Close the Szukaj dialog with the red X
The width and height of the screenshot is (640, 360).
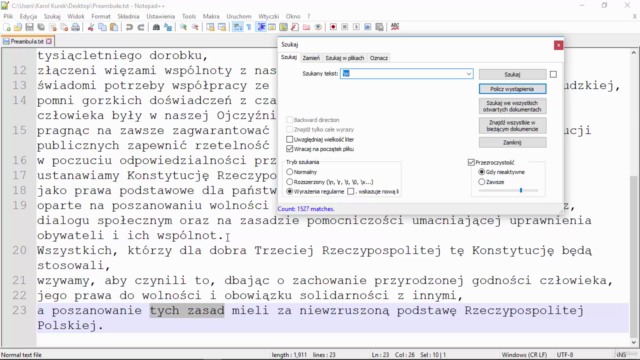(558, 45)
